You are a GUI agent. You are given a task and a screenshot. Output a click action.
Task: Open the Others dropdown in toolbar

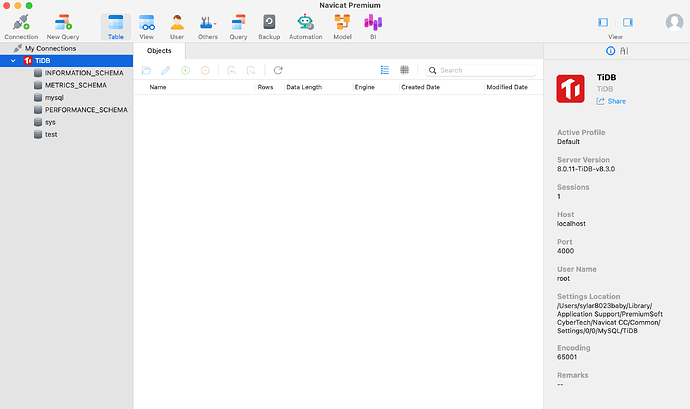click(208, 27)
